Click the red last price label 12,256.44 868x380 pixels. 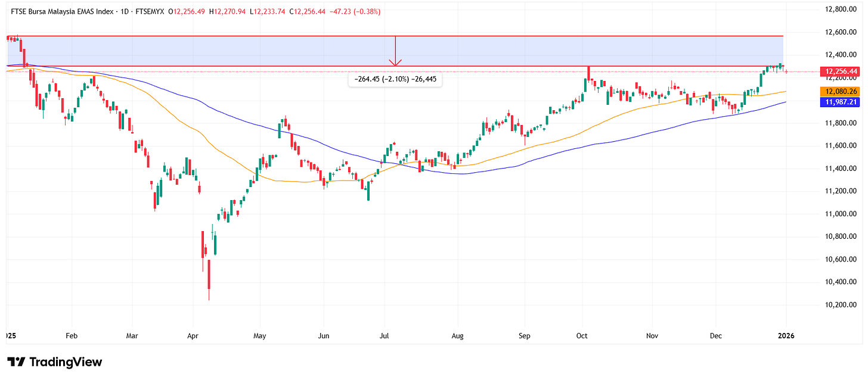[841, 71]
